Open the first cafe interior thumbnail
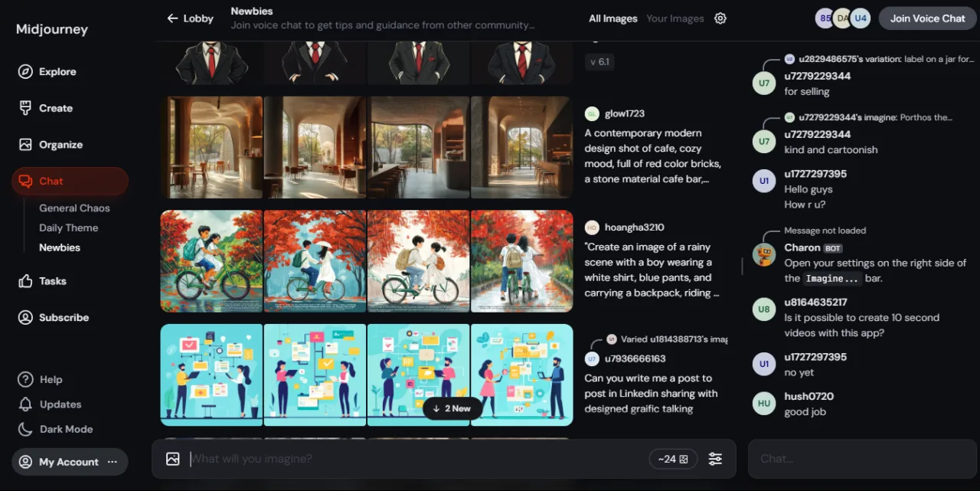Screen dimensions: 980x491 (x=211, y=148)
